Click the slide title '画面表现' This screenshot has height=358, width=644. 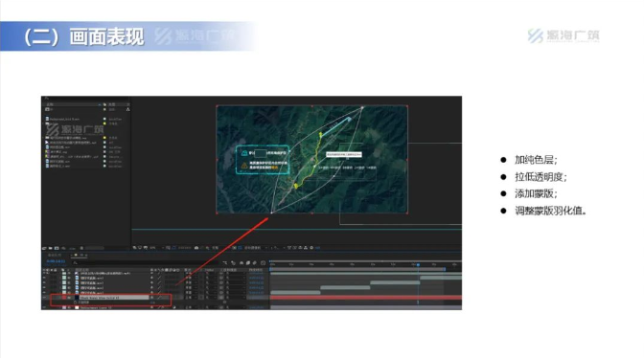106,37
